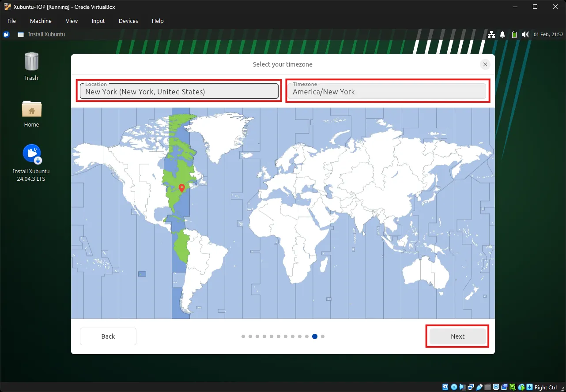Image resolution: width=566 pixels, height=392 pixels.
Task: Open the Timezone America/New York dropdown
Action: (x=388, y=91)
